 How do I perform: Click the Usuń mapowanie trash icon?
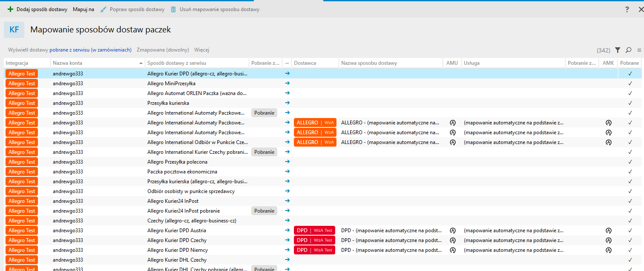(x=173, y=9)
